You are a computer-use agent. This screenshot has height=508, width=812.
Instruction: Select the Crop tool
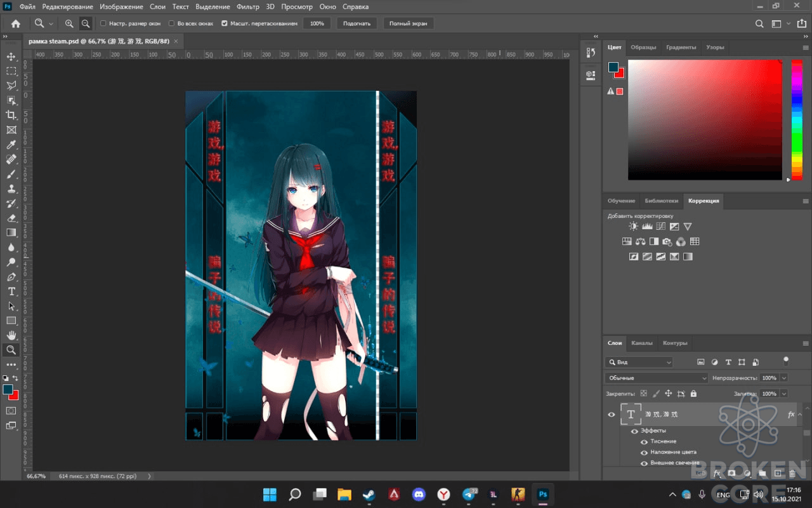pyautogui.click(x=11, y=115)
